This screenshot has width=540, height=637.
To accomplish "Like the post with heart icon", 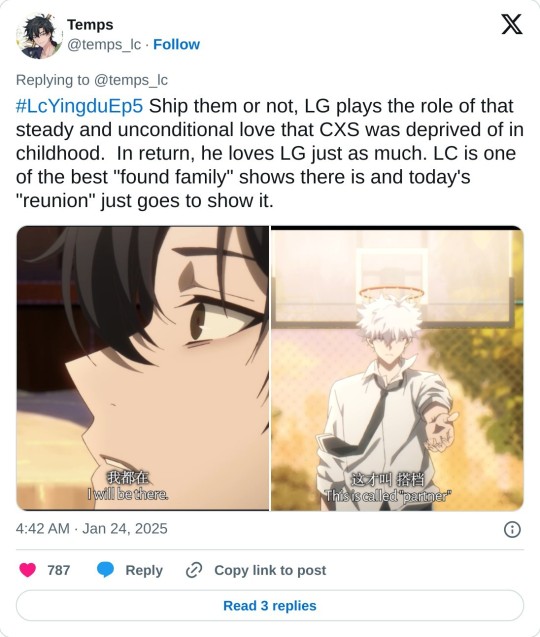I will tap(28, 570).
